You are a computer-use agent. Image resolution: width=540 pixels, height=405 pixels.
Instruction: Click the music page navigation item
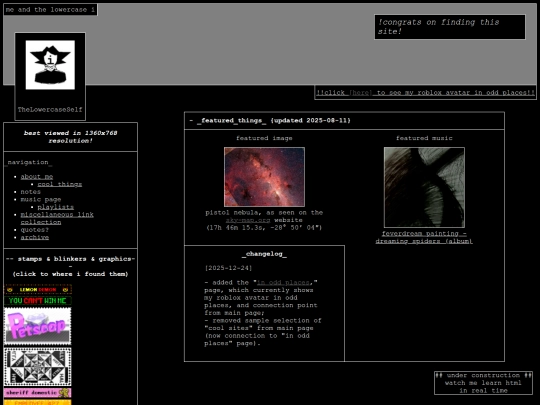point(41,199)
